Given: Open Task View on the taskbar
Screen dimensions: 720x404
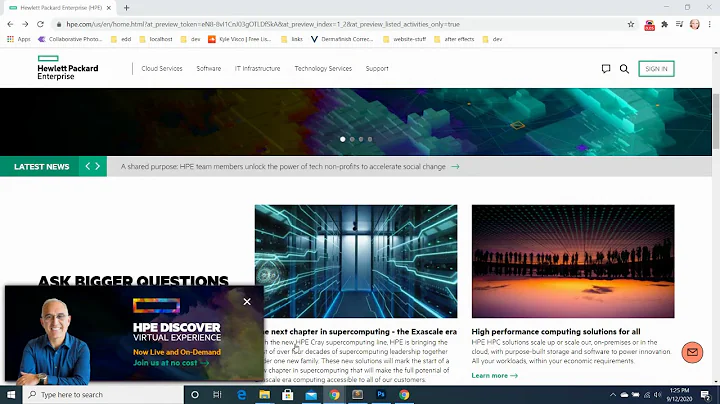Looking at the screenshot, I should pyautogui.click(x=218, y=395).
